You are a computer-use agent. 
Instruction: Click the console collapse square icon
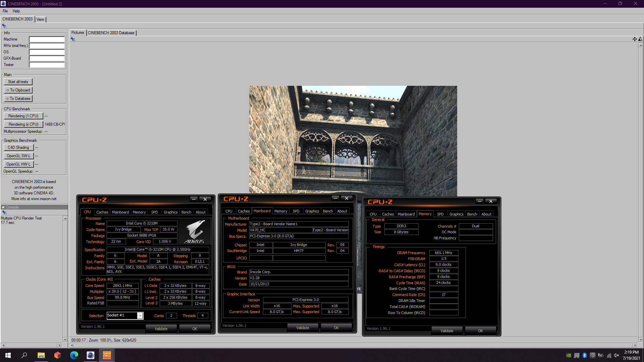tap(3, 207)
